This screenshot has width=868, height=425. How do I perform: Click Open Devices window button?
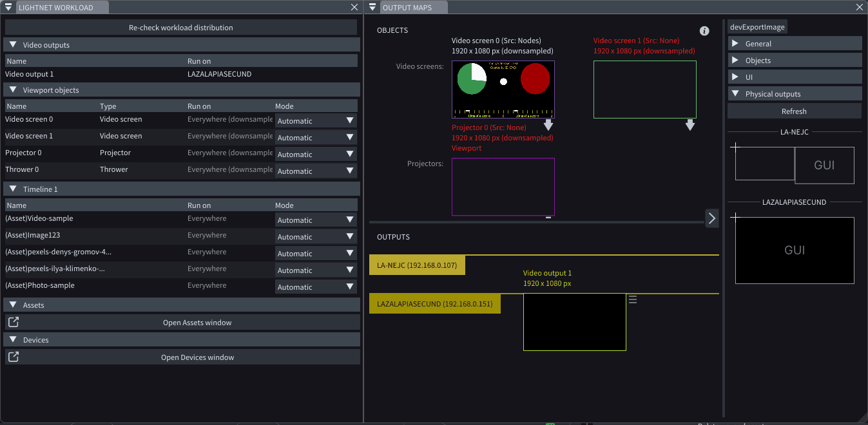pos(197,357)
